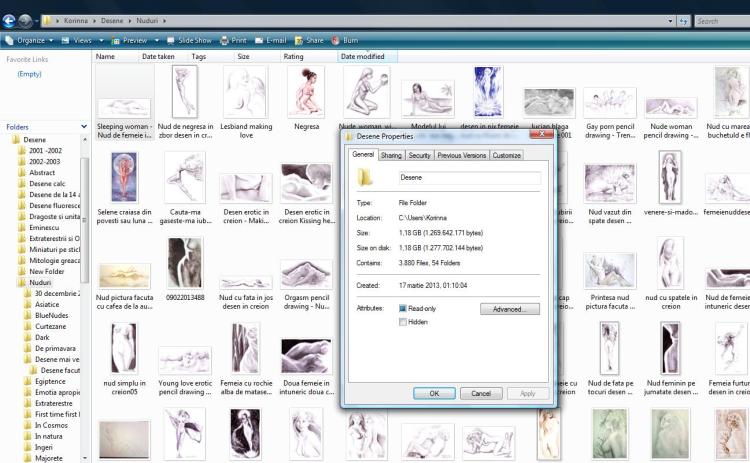Click the folder tree scrollbar up arrow

[x=85, y=140]
